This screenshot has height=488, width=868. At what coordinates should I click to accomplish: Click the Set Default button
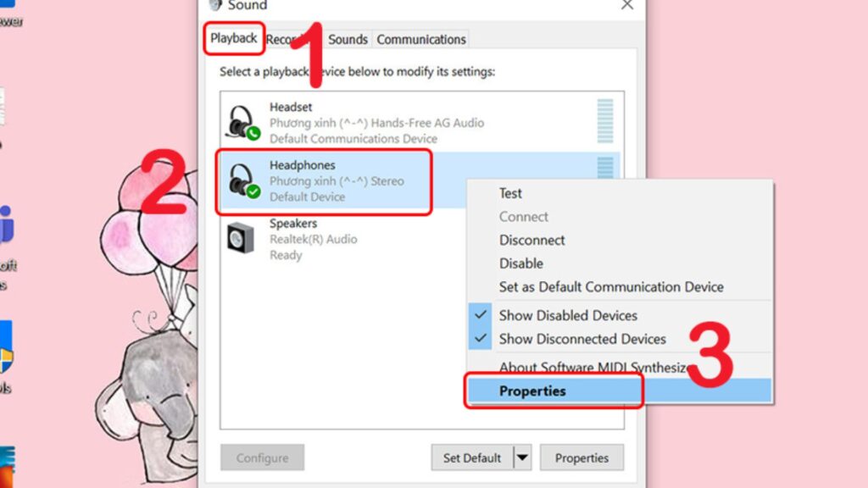tap(472, 457)
